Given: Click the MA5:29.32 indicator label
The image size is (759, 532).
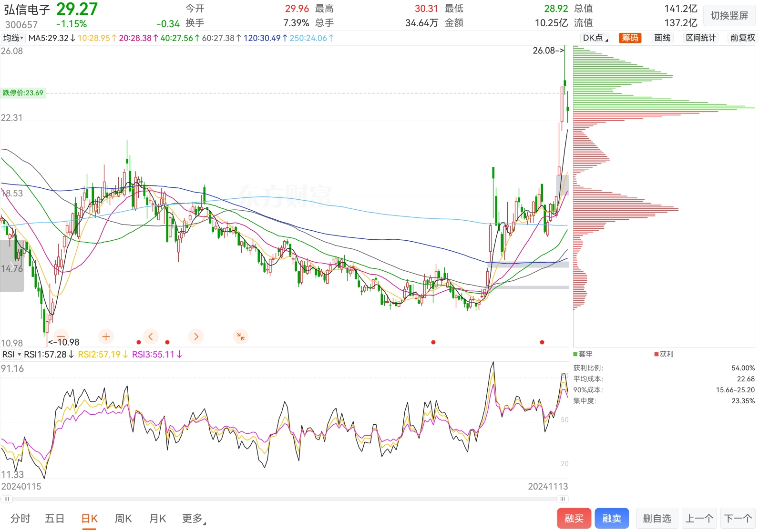Looking at the screenshot, I should [x=51, y=38].
